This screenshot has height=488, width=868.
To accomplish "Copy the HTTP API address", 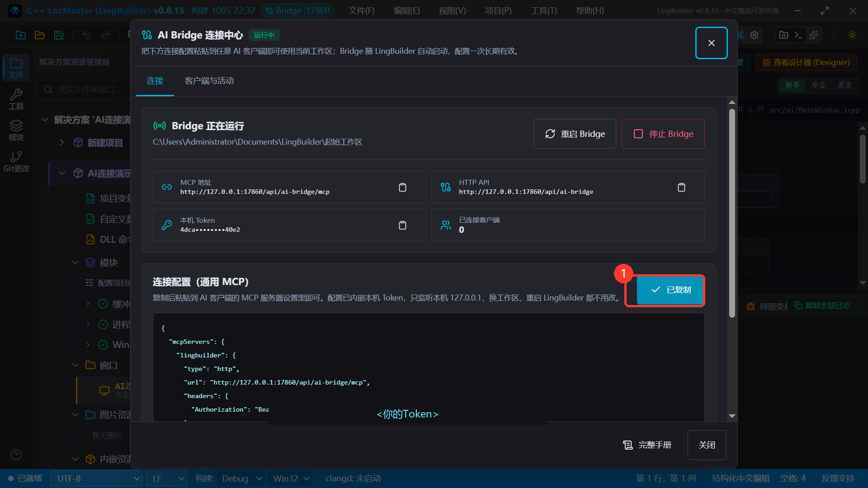I will point(681,187).
